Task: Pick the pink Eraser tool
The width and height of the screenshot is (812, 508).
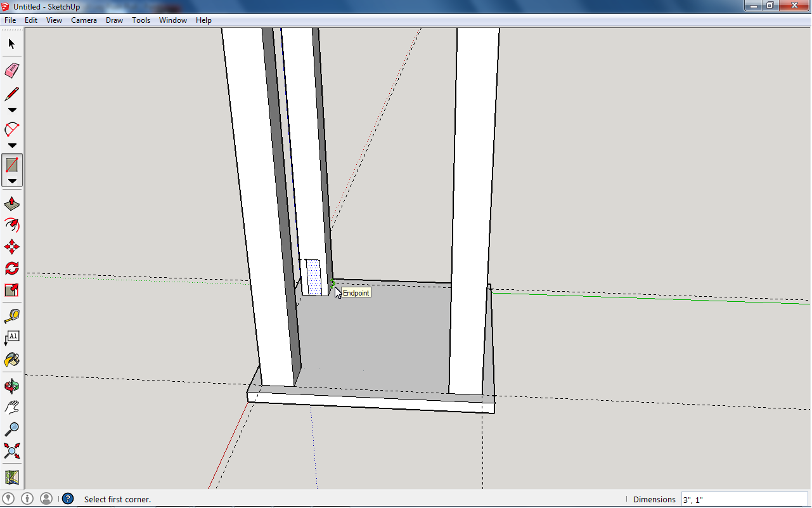Action: (12, 70)
